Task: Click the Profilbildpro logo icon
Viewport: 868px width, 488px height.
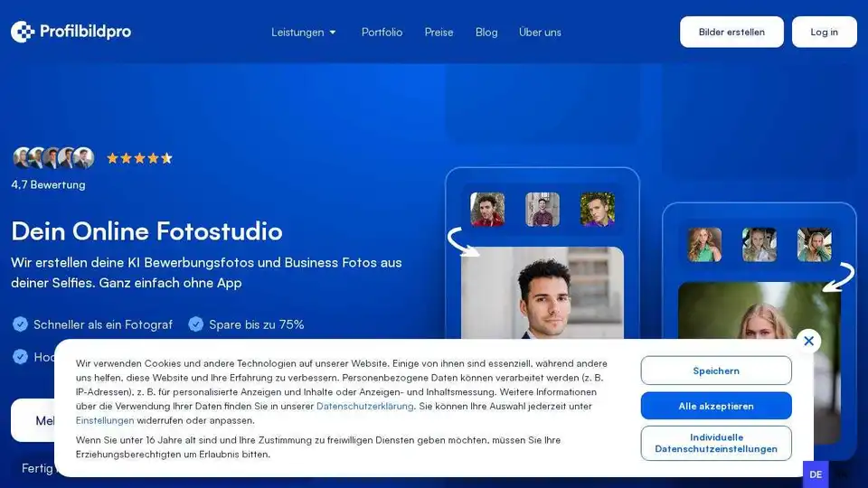Action: (23, 32)
